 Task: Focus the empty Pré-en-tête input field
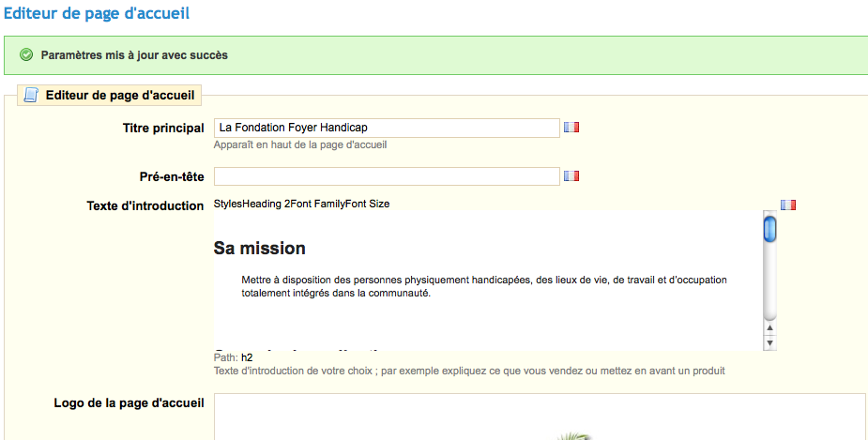coord(387,176)
